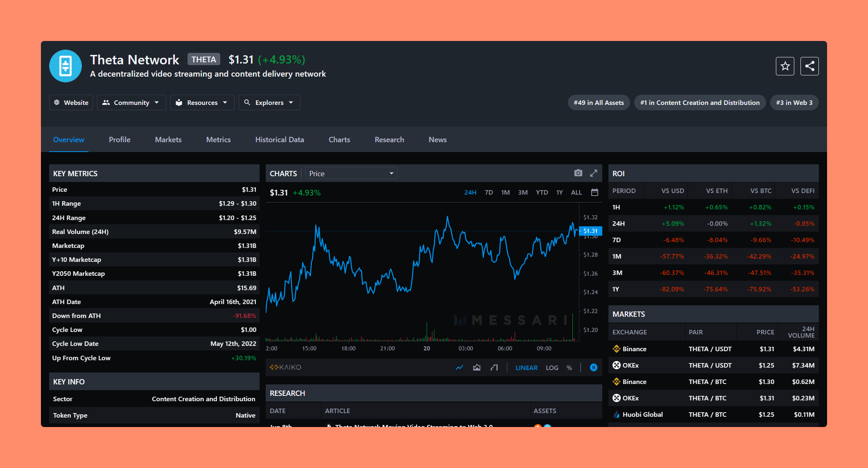Click #1 in Content Creation and Distribution badge

coord(700,102)
